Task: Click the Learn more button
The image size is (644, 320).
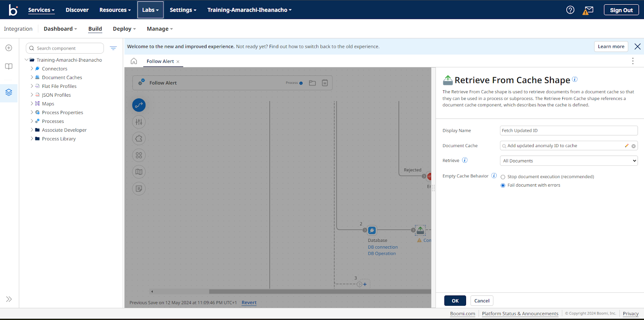Action: click(x=611, y=47)
